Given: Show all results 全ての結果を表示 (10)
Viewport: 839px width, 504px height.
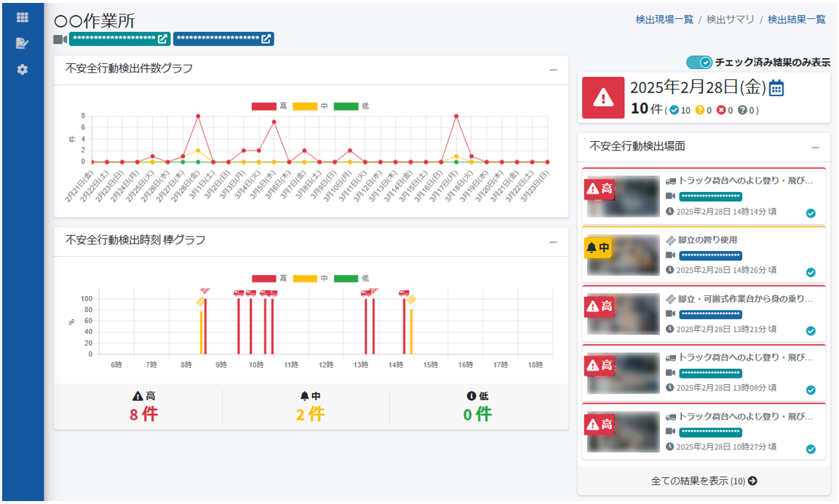Looking at the screenshot, I should pyautogui.click(x=704, y=481).
